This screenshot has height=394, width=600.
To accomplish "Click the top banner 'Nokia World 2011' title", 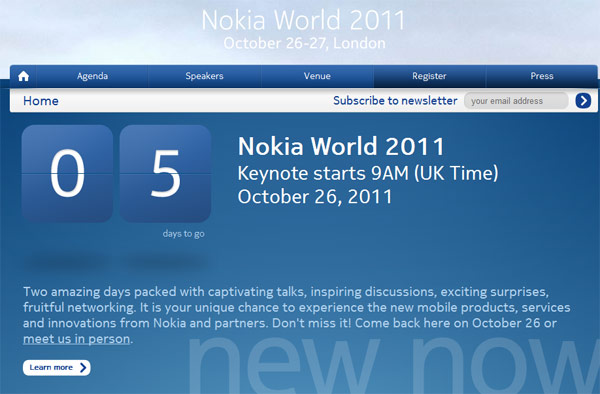I will pos(303,20).
